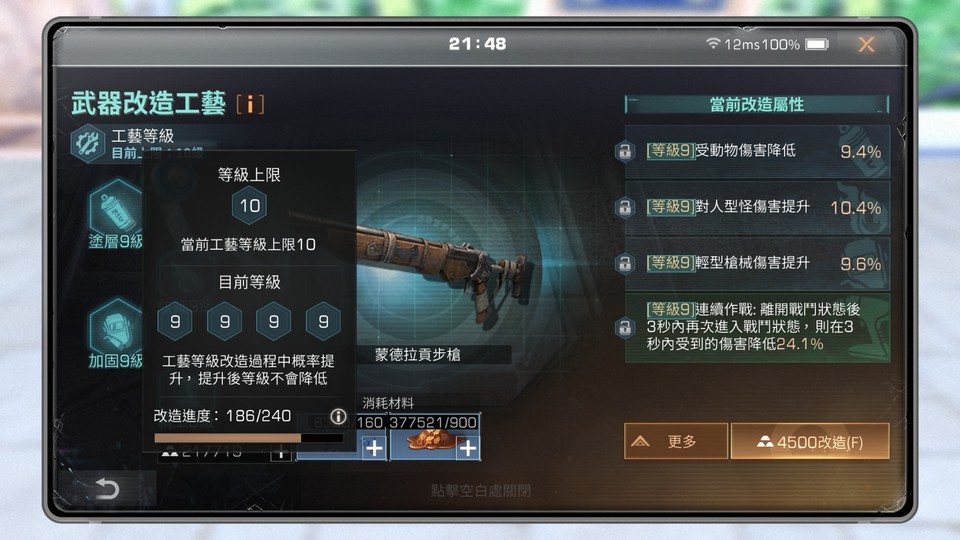Open the info icon beside 武器改造工藝 title
Screen dimensions: 960x540
(250, 104)
